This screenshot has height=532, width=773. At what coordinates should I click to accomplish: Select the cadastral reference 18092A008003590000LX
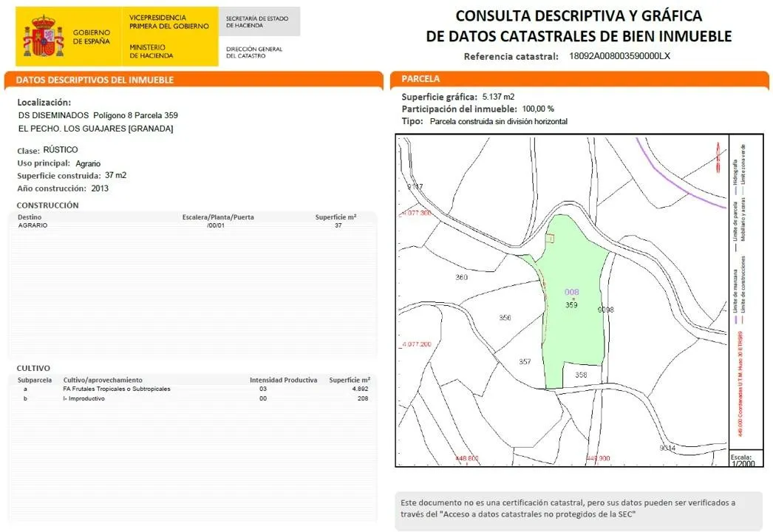(x=619, y=56)
